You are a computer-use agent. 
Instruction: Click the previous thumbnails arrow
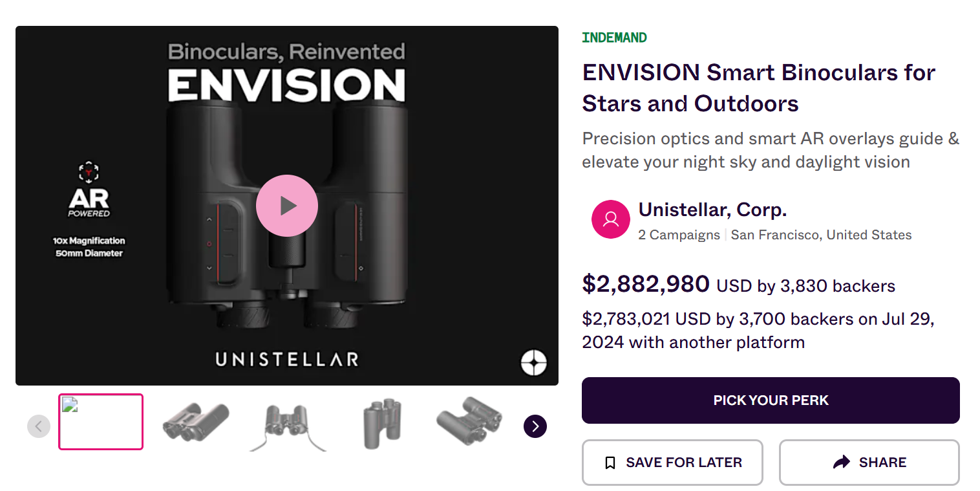tap(39, 426)
